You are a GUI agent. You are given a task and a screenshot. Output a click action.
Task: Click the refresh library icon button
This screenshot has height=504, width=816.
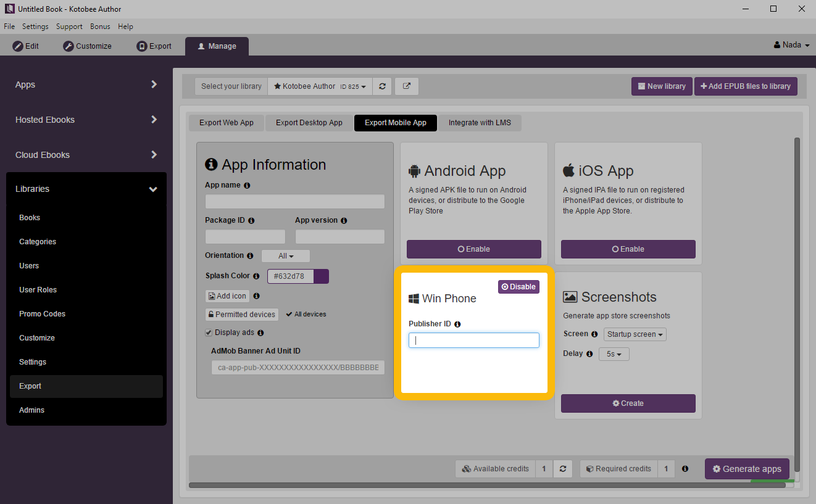pos(382,86)
